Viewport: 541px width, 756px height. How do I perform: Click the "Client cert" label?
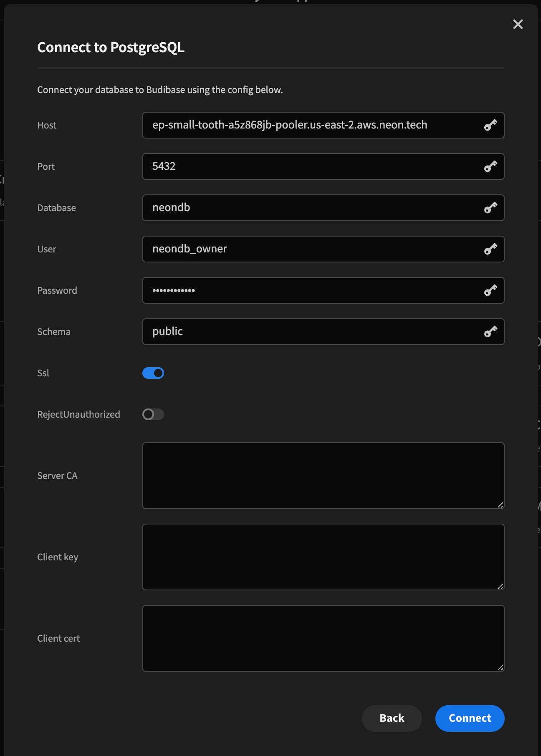[58, 638]
